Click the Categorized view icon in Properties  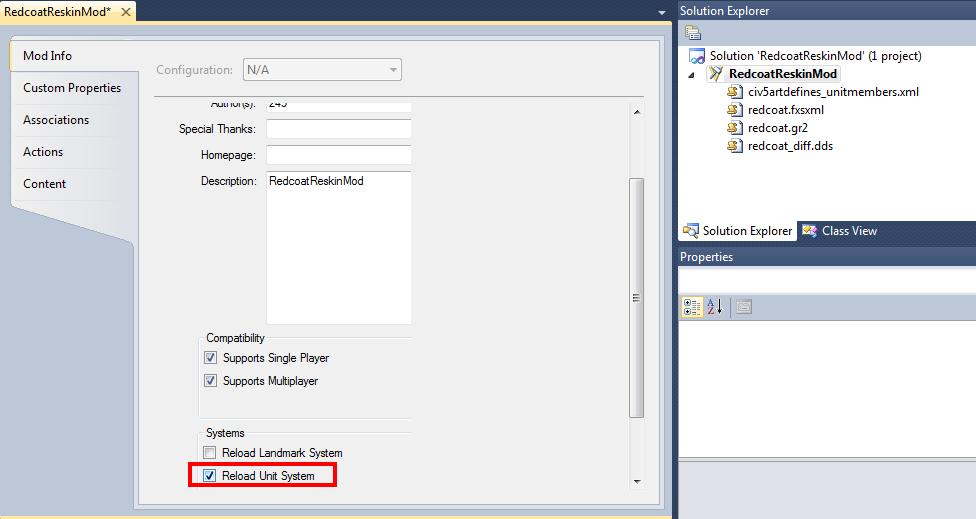(692, 307)
